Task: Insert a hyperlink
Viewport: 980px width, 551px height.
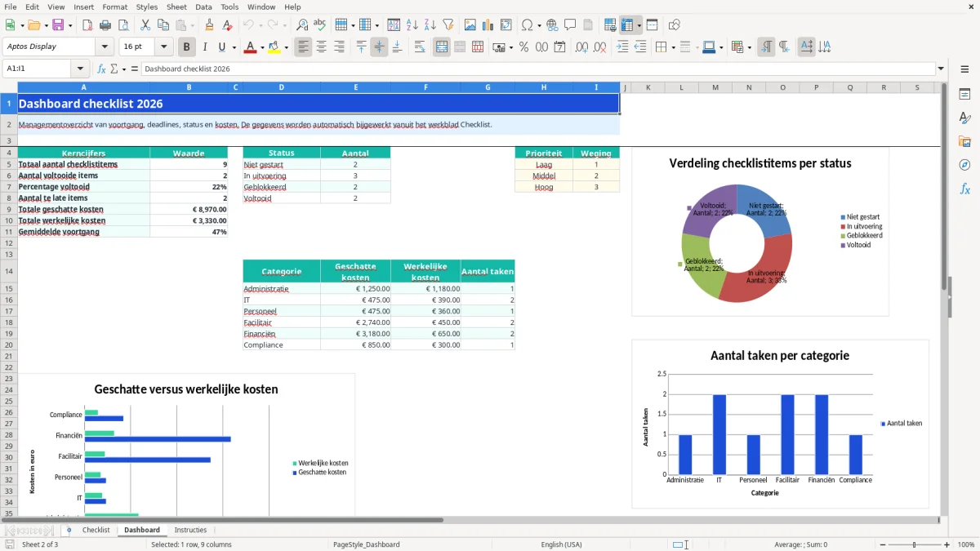Action: pyautogui.click(x=552, y=25)
